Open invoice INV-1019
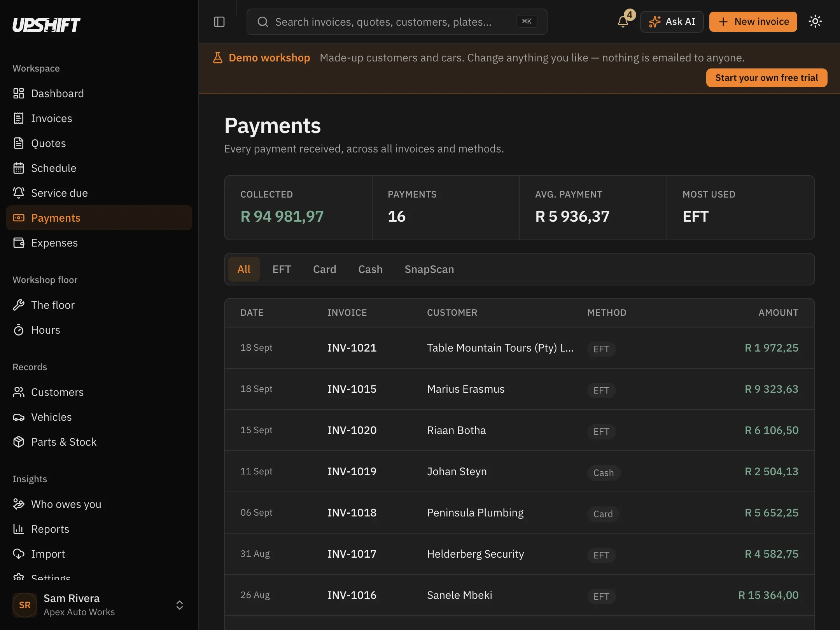840x630 pixels. [352, 471]
